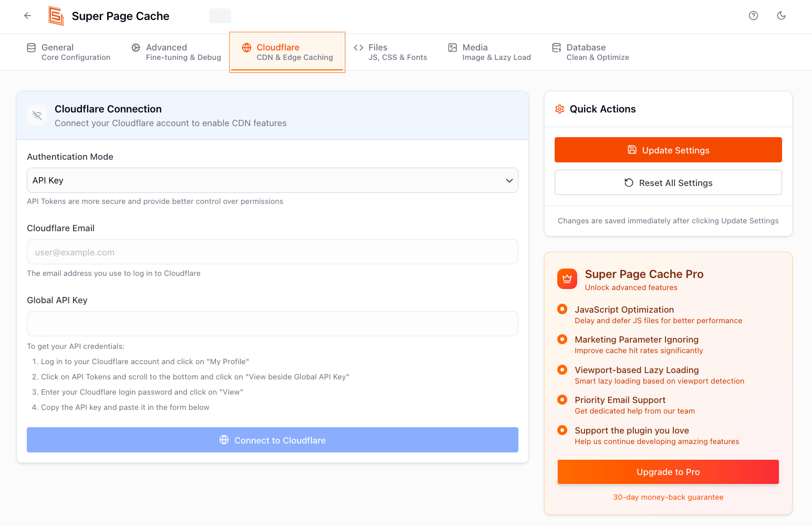Screen dimensions: 812x526
Task: Click the save icon on Update Settings
Action: pos(632,150)
